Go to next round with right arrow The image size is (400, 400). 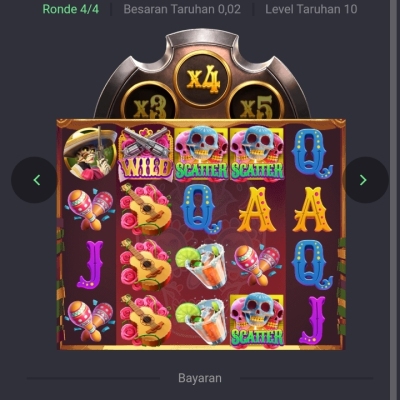click(366, 180)
